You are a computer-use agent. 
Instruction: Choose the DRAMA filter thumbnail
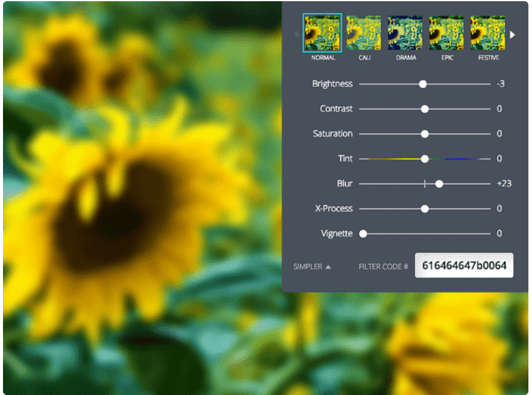405,33
